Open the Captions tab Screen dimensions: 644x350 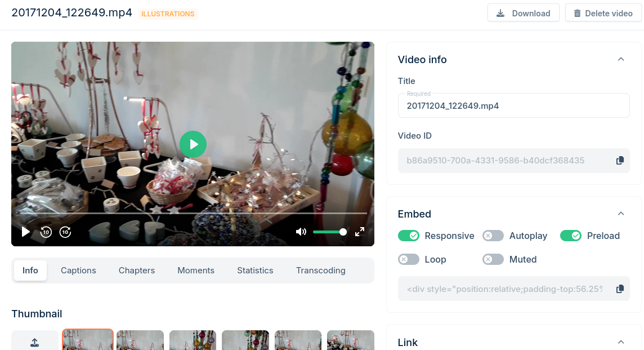78,271
